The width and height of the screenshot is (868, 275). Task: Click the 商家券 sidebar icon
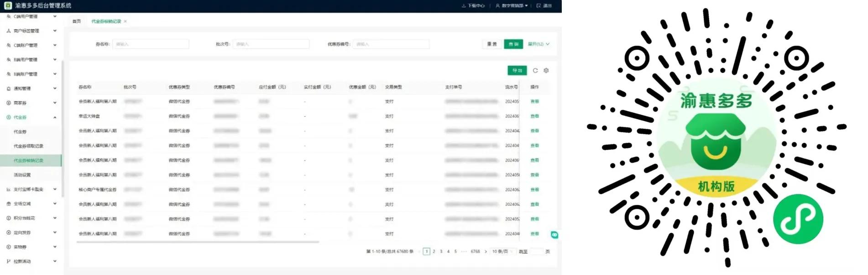pos(8,103)
